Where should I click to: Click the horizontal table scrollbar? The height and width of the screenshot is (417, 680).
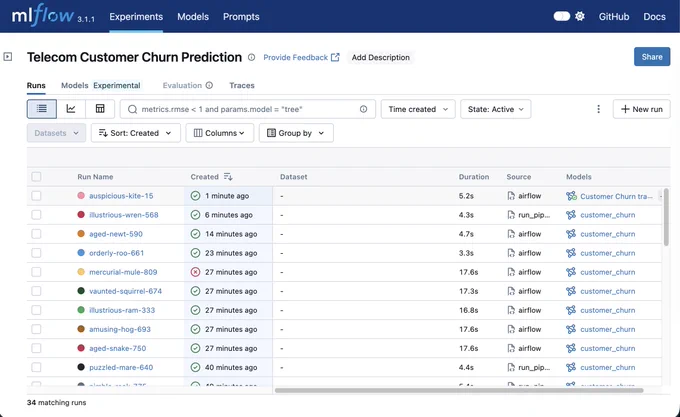(x=459, y=390)
